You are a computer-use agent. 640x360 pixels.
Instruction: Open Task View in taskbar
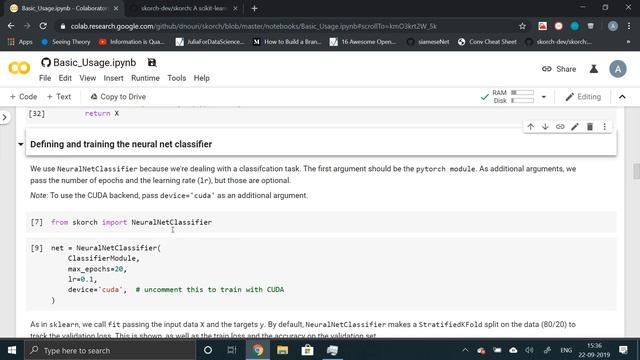(232, 350)
